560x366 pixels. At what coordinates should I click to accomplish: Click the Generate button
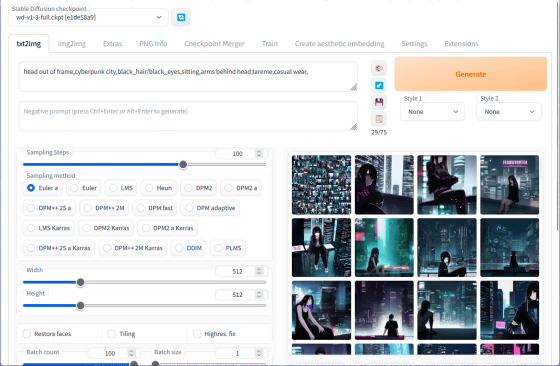[471, 74]
